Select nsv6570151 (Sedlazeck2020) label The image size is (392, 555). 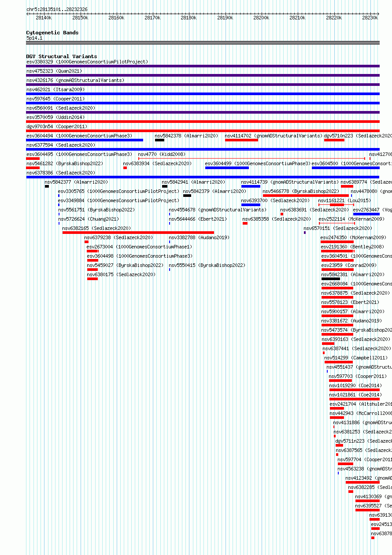(338, 228)
